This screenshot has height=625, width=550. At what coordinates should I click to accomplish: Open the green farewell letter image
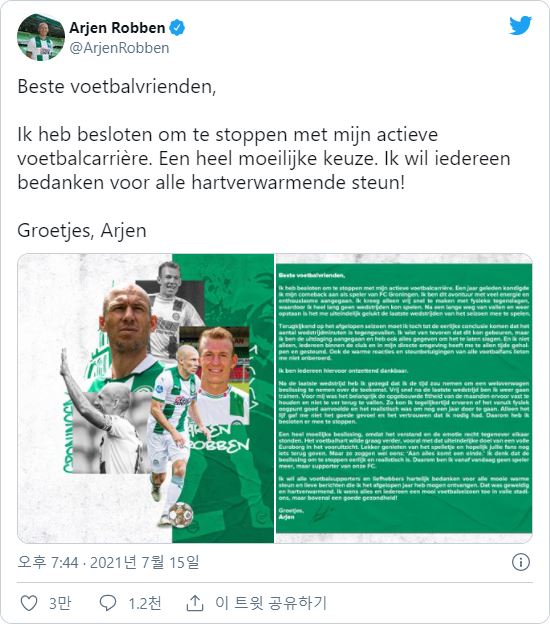tap(404, 398)
